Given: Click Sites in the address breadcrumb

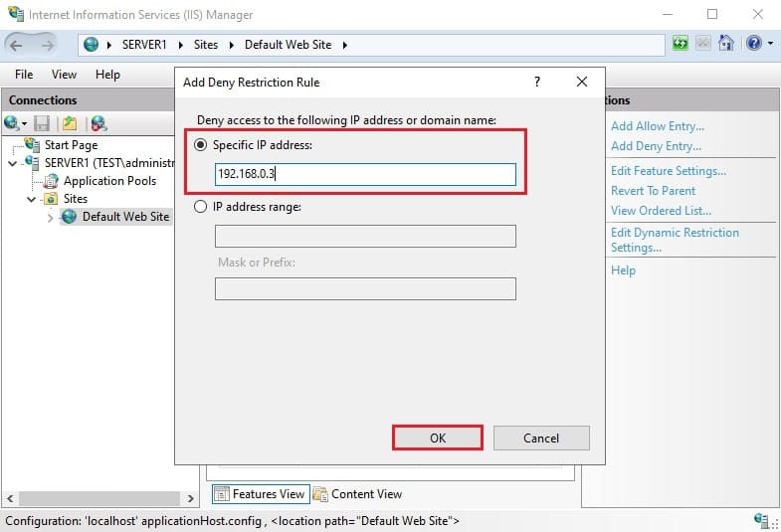Looking at the screenshot, I should tap(206, 45).
